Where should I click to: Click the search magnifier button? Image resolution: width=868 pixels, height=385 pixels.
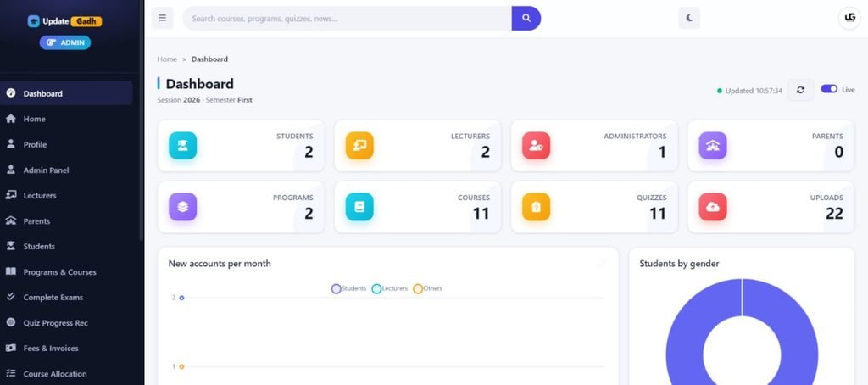[x=526, y=19]
